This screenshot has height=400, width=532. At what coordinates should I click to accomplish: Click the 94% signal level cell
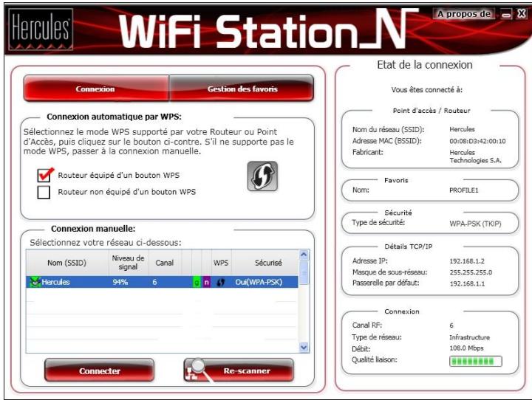[x=120, y=282]
